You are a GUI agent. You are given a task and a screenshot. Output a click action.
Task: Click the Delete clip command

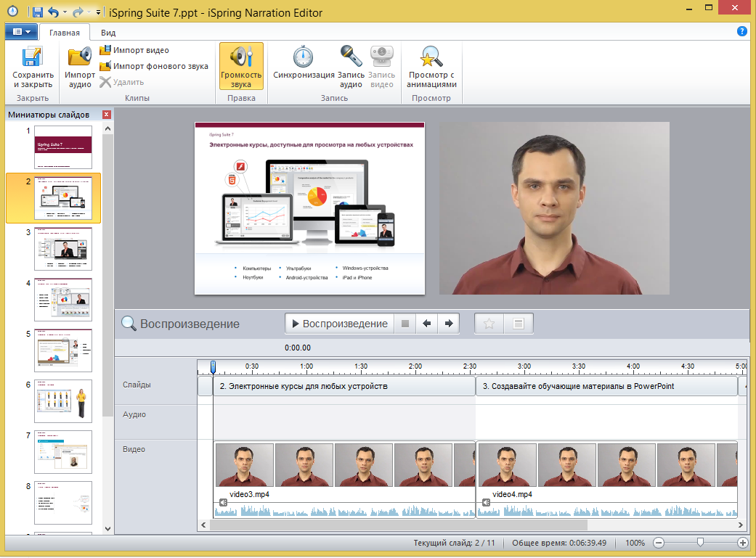122,82
